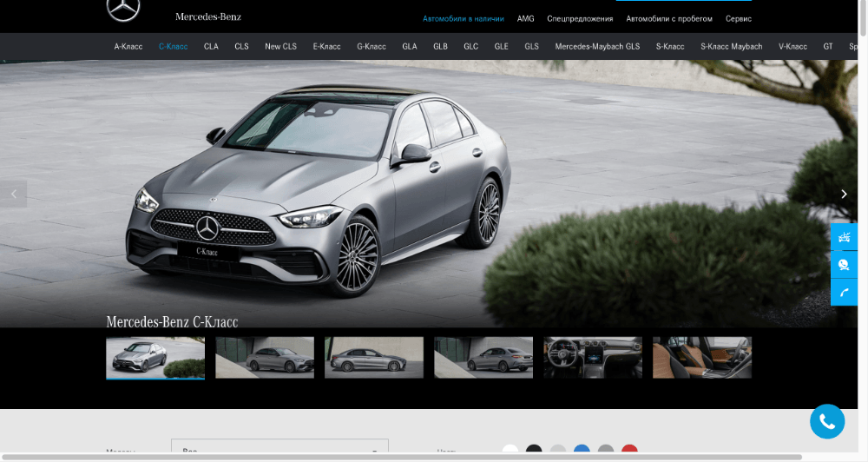The image size is (868, 462).
Task: Open the S-Класс model
Action: (670, 47)
